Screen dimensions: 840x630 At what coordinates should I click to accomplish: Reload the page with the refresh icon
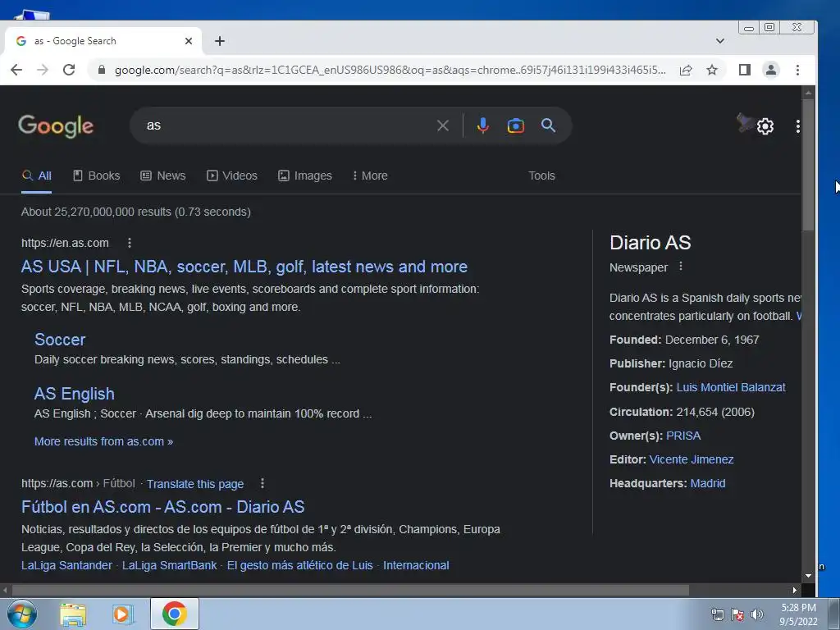[x=69, y=70]
